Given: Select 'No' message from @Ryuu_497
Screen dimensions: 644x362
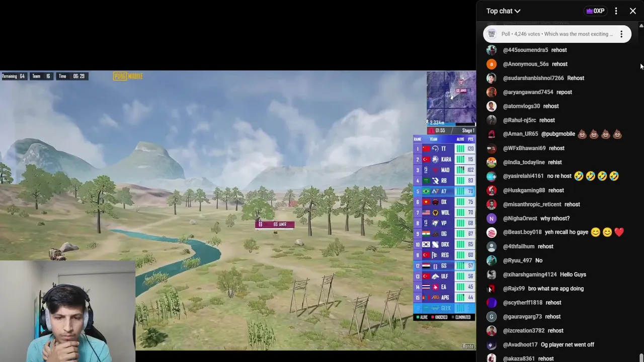Looking at the screenshot, I should [x=539, y=260].
